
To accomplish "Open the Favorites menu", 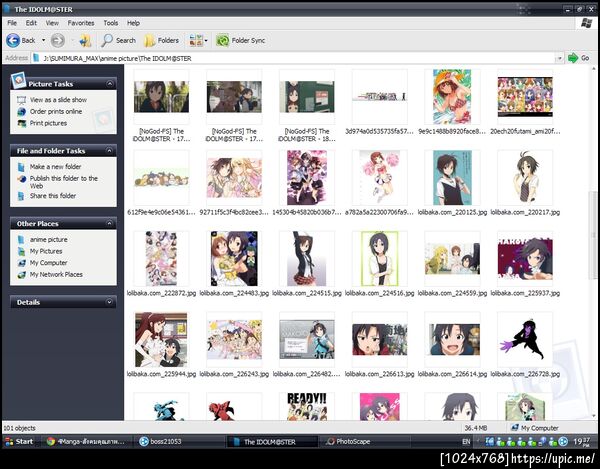I will click(81, 23).
